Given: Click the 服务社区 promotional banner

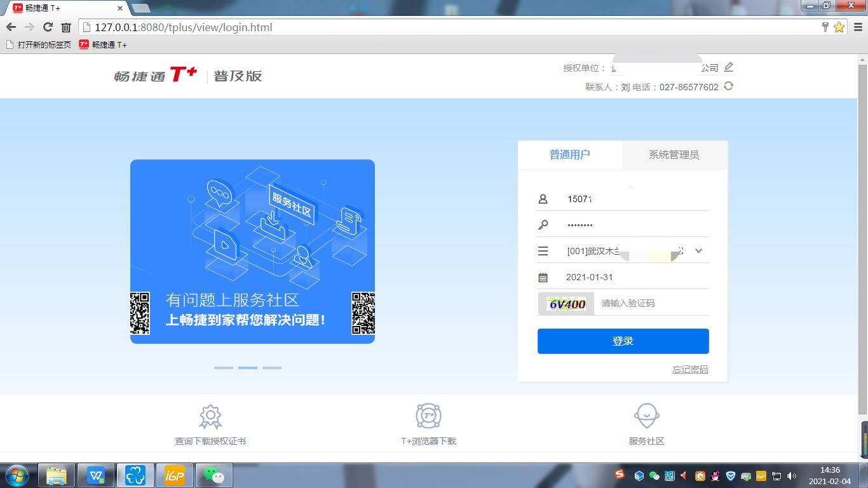Looking at the screenshot, I should 252,252.
